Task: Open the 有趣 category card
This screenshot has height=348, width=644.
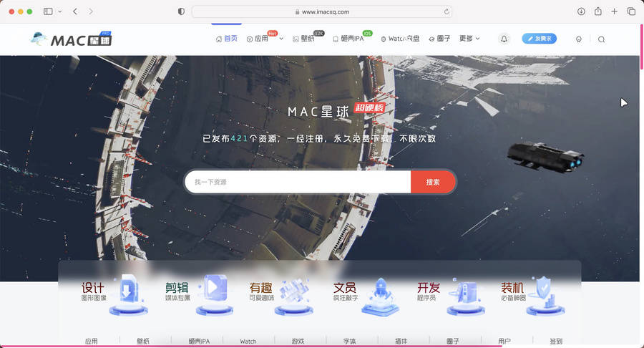Action: pyautogui.click(x=282, y=294)
